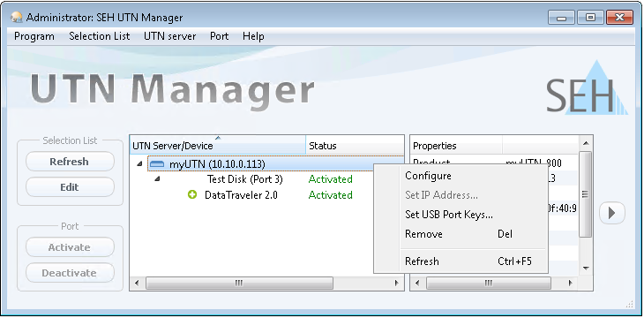
Task: Click the Properties panel horizontal scrollbar thumb
Action: coord(489,283)
